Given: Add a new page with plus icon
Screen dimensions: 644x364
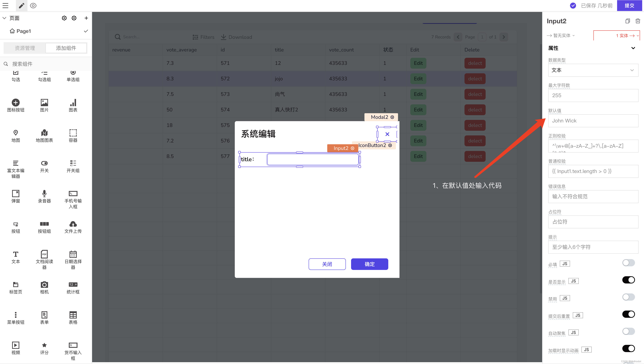Looking at the screenshot, I should tap(86, 18).
